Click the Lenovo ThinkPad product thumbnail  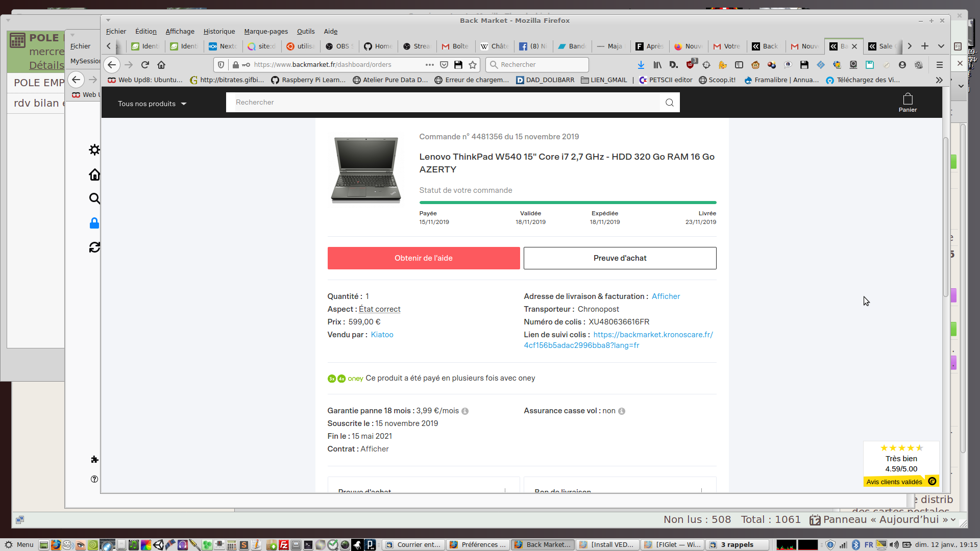coord(365,170)
